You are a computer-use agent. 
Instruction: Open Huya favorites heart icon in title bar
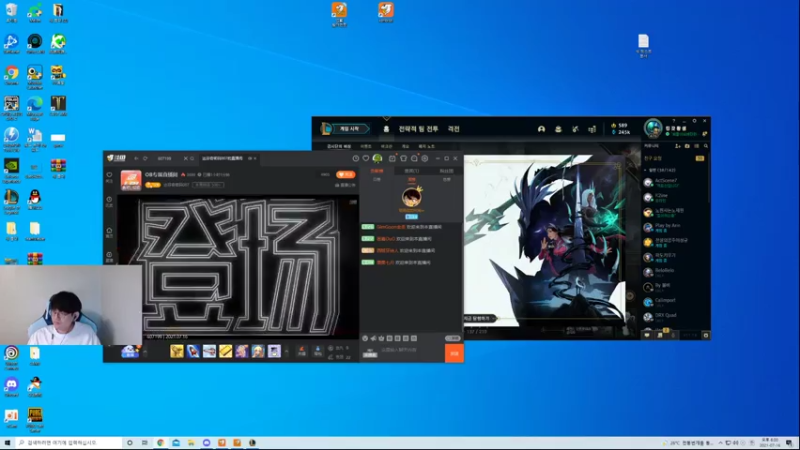click(x=366, y=159)
